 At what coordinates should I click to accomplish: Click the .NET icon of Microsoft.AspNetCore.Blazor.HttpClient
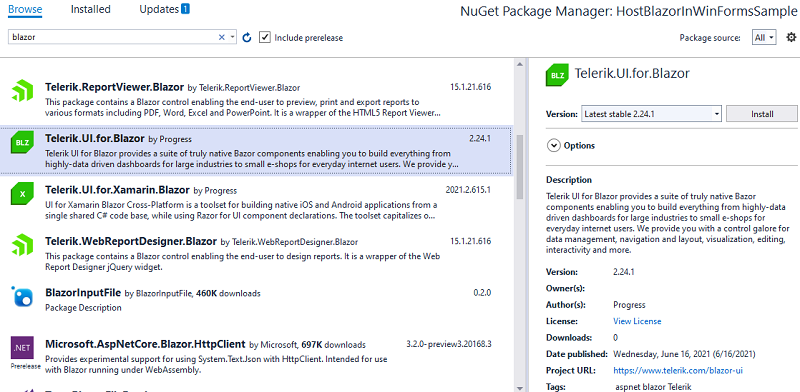22,349
